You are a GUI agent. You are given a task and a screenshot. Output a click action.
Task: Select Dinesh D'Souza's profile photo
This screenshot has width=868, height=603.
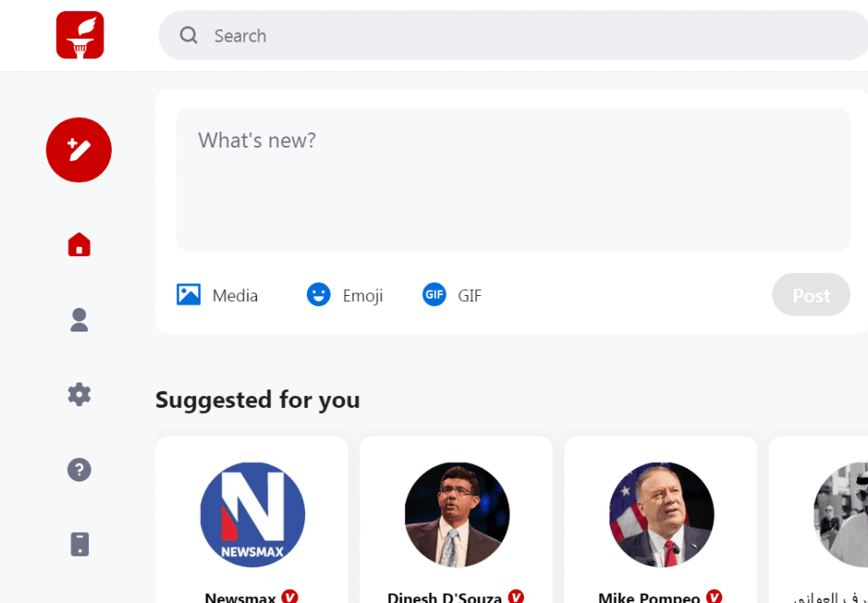[x=457, y=515]
